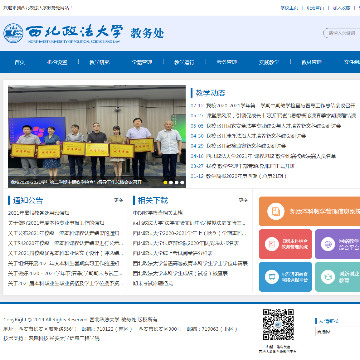Open the 考务管理 navigation menu

pos(227,62)
